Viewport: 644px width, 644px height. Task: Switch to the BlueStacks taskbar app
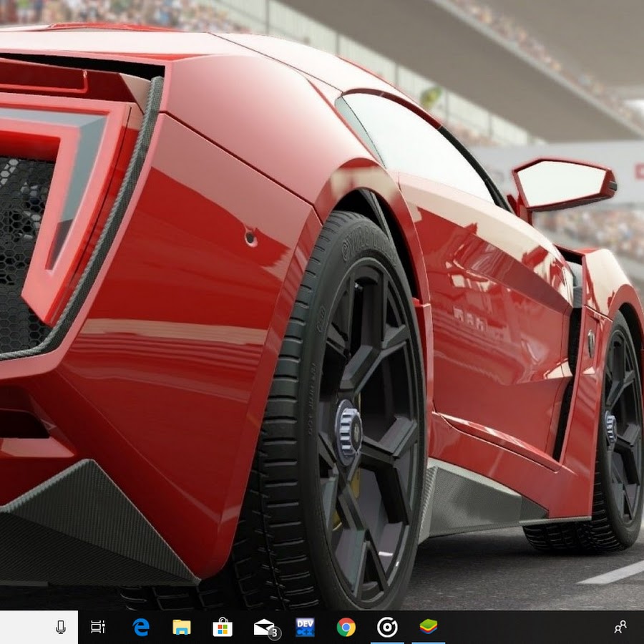(429, 627)
